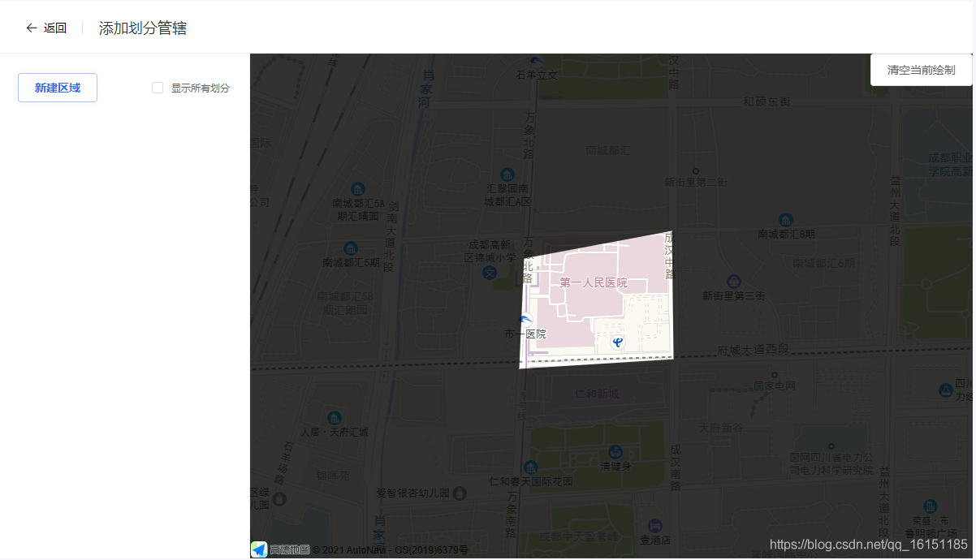Click the 清健身 gym icon
The height and width of the screenshot is (560, 976).
coord(615,452)
